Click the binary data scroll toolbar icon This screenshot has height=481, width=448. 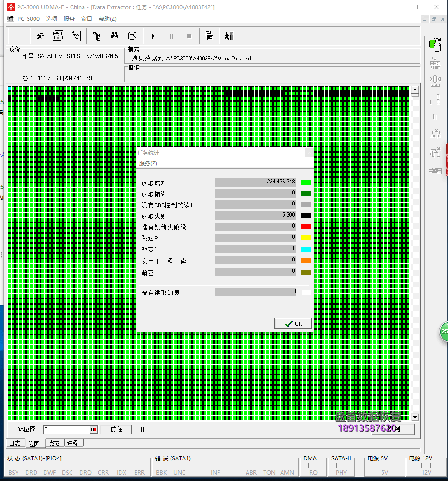click(x=58, y=36)
